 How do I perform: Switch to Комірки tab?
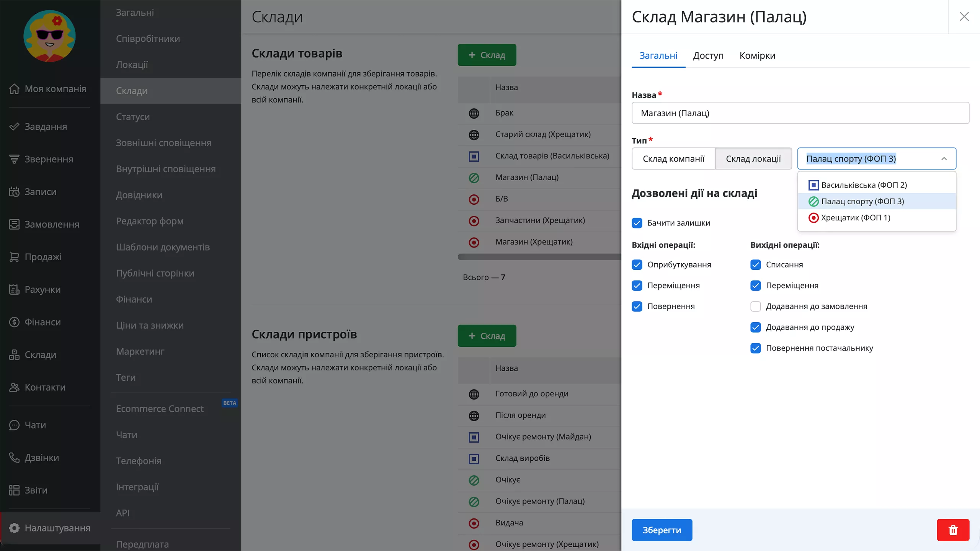757,56
